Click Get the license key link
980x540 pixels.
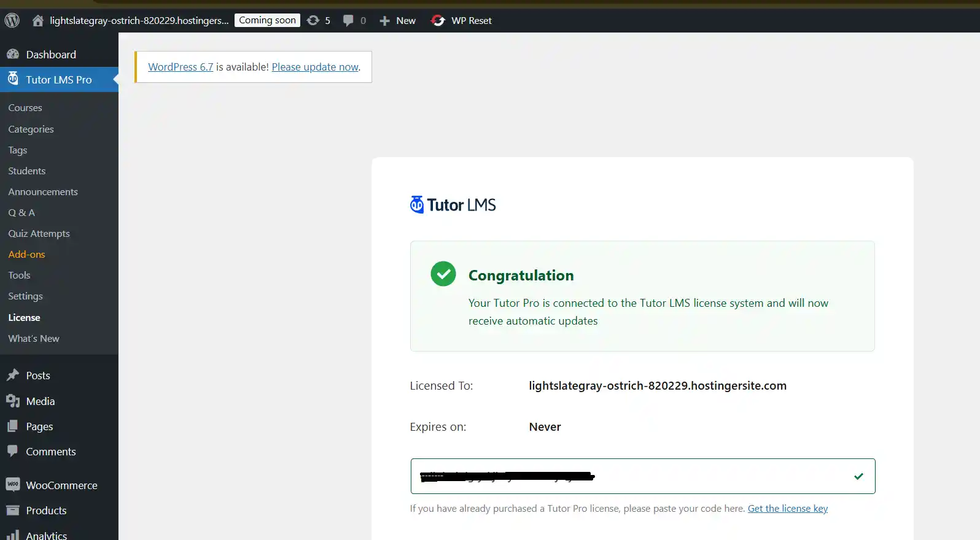(788, 508)
